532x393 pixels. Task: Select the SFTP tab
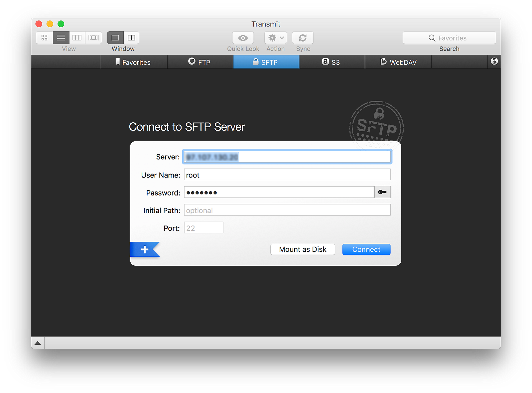266,62
